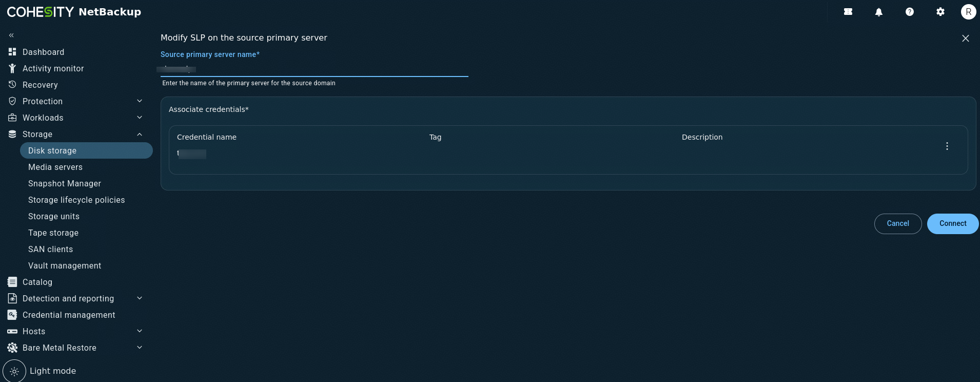Select Disk storage in sidebar

86,150
